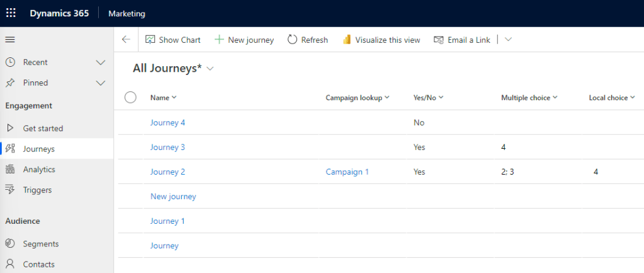
Task: Click the '2; 3' Multiple choice cell
Action: click(x=507, y=172)
